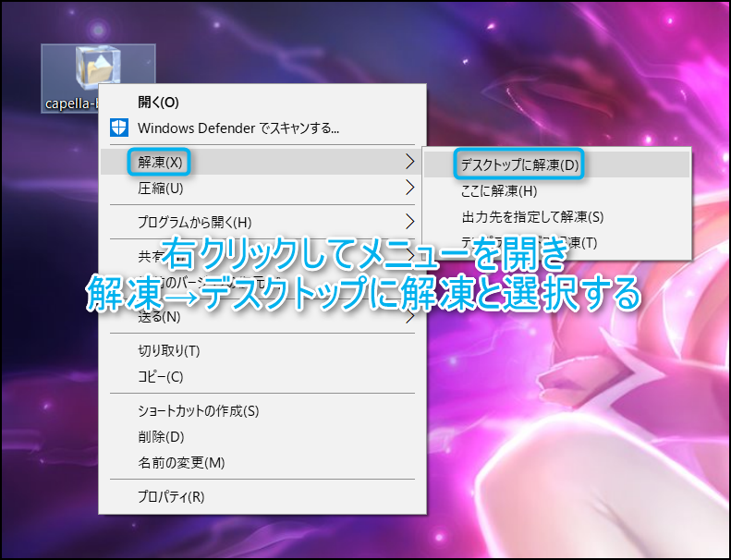This screenshot has height=560, width=731.
Task: Click 削除(D) to delete the file
Action: pyautogui.click(x=161, y=436)
